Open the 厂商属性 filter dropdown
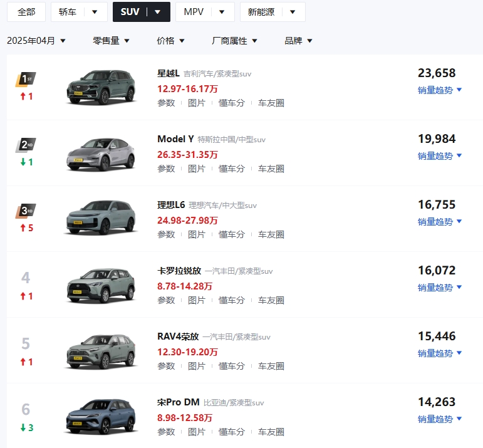Screen dimensions: 483x448 click(234, 41)
